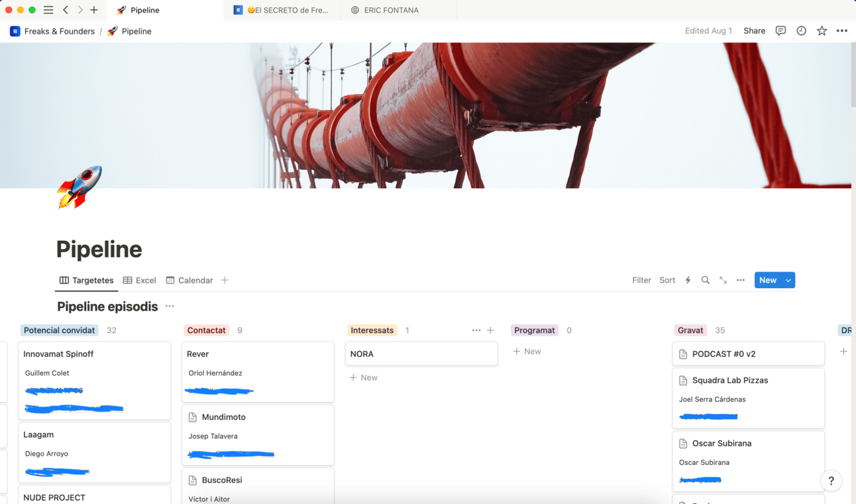Open the Rever card

[258, 372]
